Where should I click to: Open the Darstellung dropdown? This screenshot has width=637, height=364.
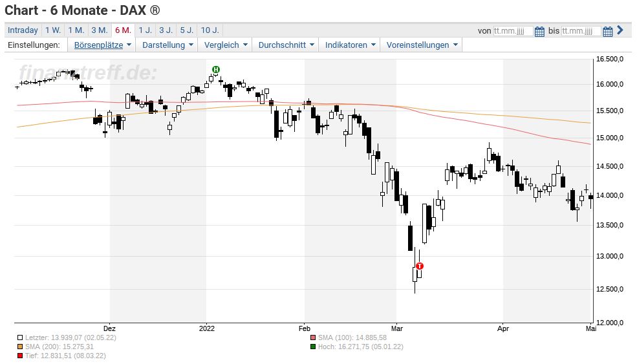[167, 45]
